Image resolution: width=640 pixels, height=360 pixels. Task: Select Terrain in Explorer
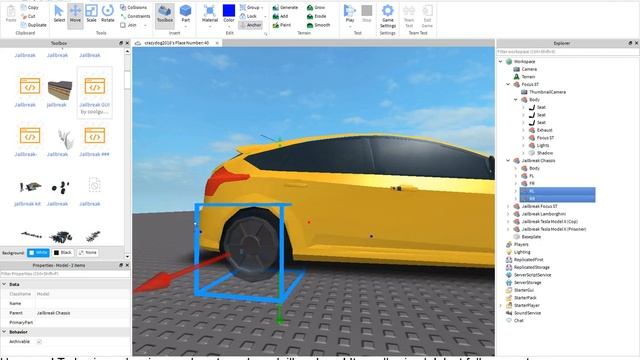(x=528, y=77)
